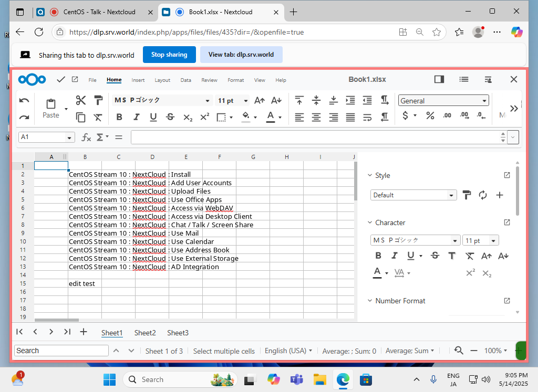Jump to the last sheet
Viewport: 538px width, 392px height.
tap(67, 332)
